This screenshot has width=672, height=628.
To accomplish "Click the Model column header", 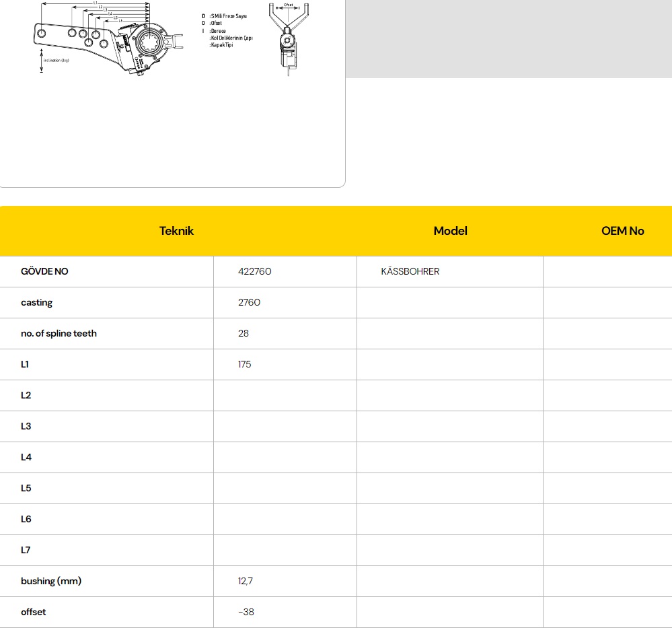I will [x=450, y=231].
